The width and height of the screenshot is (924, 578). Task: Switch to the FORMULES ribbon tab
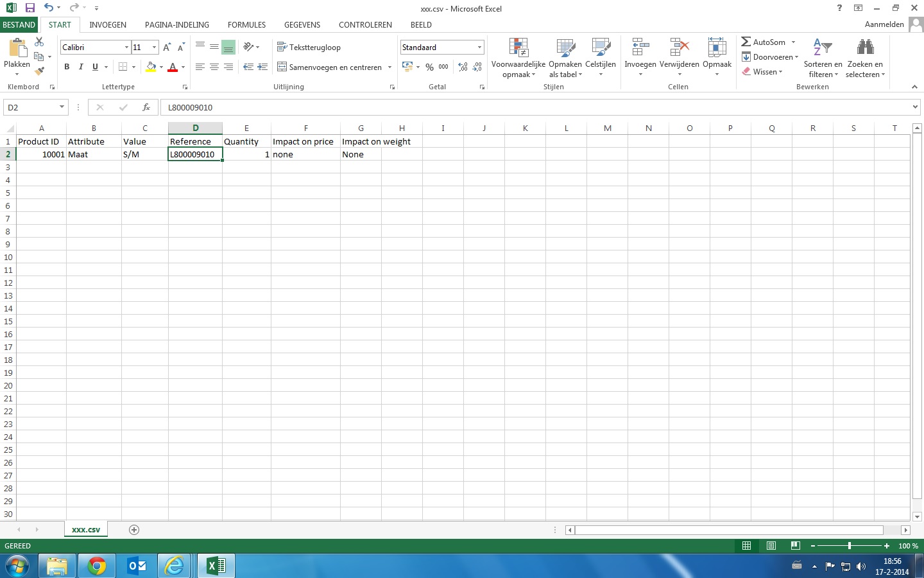(x=246, y=25)
